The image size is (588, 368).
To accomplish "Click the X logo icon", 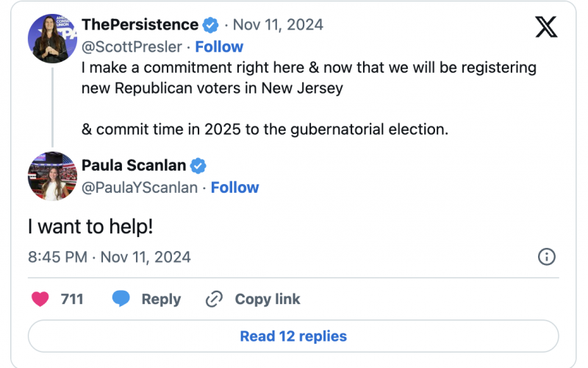I will [545, 26].
